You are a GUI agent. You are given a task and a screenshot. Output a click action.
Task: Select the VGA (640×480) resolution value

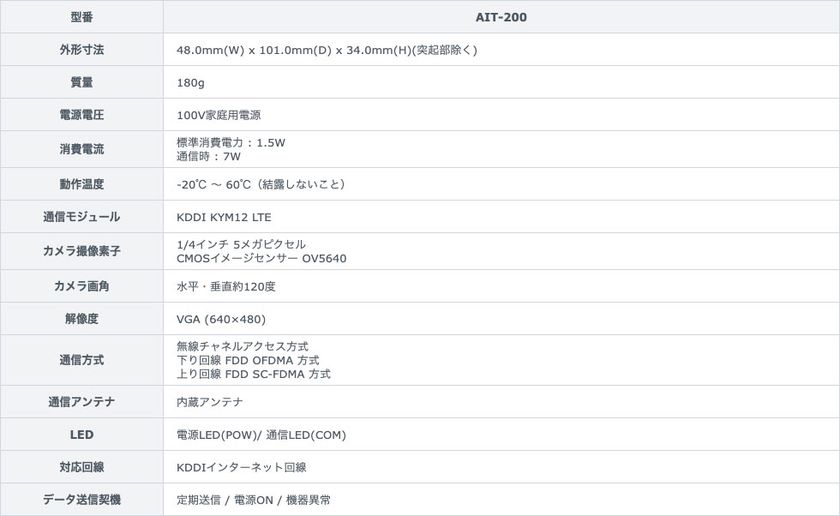pos(221,319)
